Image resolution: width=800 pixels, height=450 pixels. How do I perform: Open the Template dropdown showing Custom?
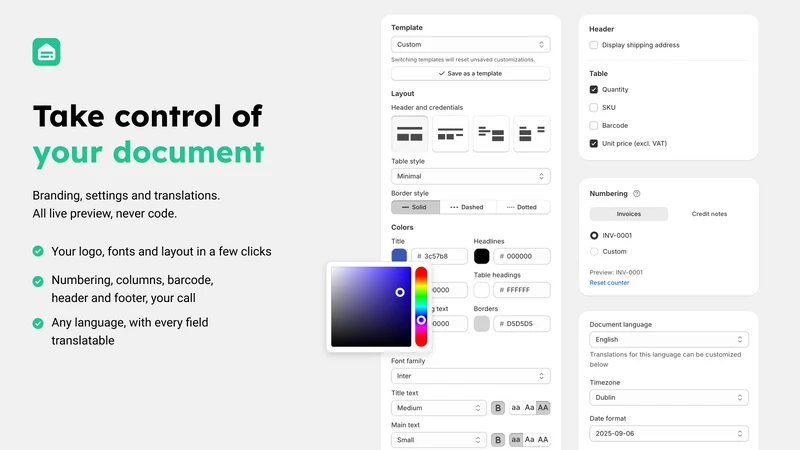[x=470, y=44]
